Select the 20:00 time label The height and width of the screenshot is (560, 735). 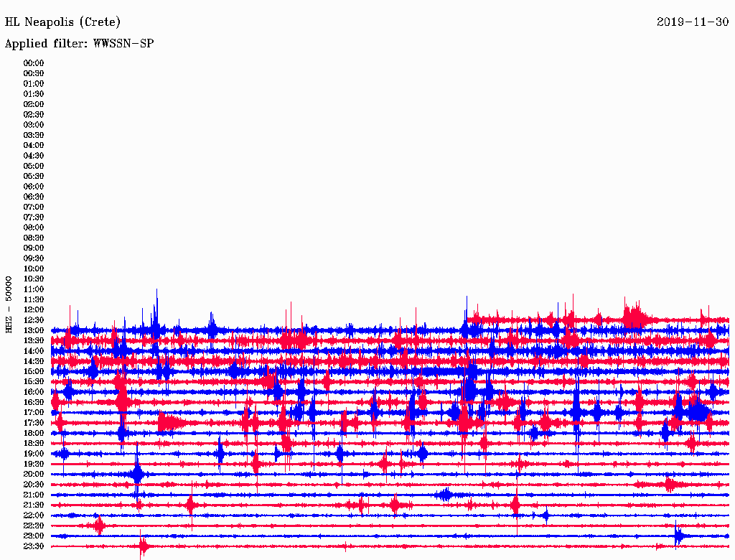[34, 474]
